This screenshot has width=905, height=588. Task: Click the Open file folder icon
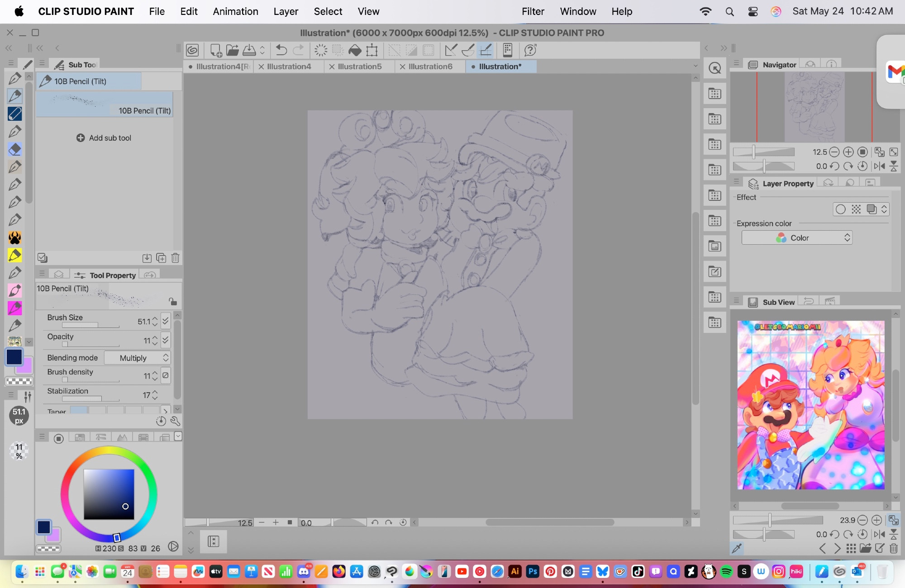233,50
